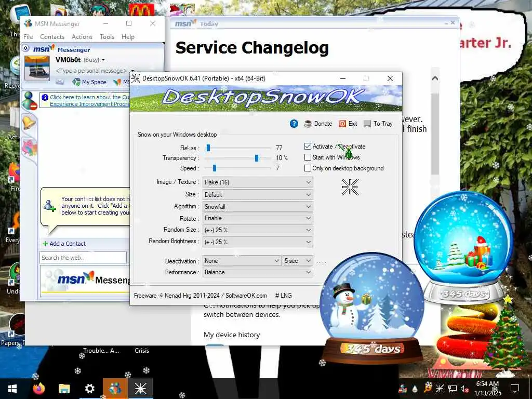Click the snowman snow globe showing 345 days
Image resolution: width=532 pixels, height=399 pixels.
[372, 307]
